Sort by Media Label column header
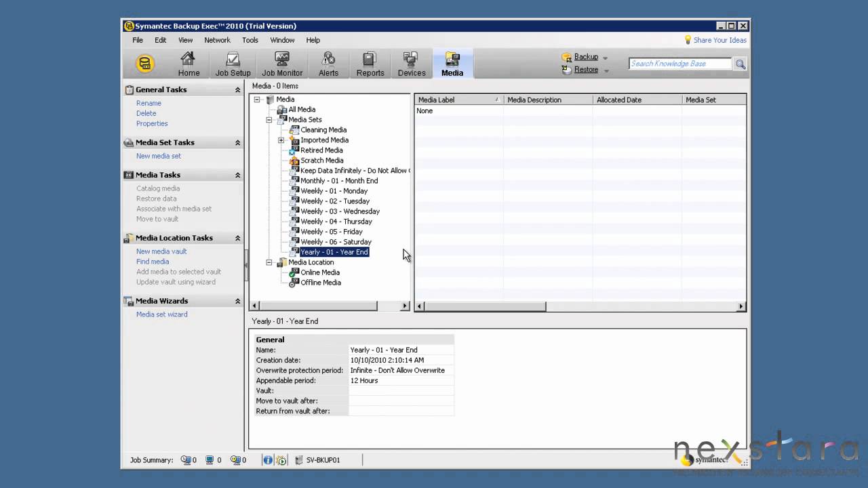Viewport: 868px width, 488px height. (x=459, y=100)
